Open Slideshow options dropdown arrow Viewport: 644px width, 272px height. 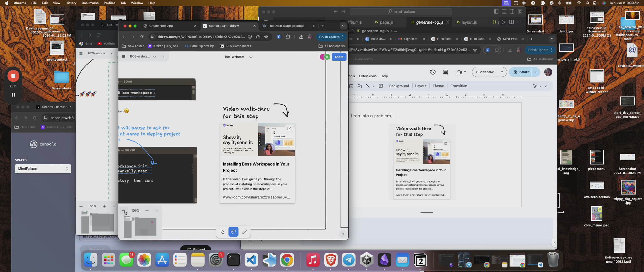tap(502, 72)
